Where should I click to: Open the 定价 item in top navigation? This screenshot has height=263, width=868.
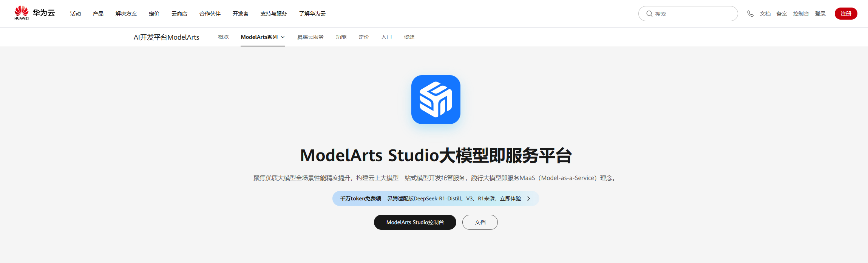click(x=154, y=14)
